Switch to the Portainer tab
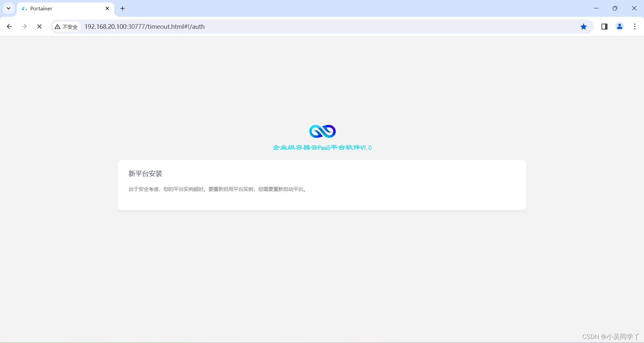This screenshot has width=644, height=343. point(60,8)
